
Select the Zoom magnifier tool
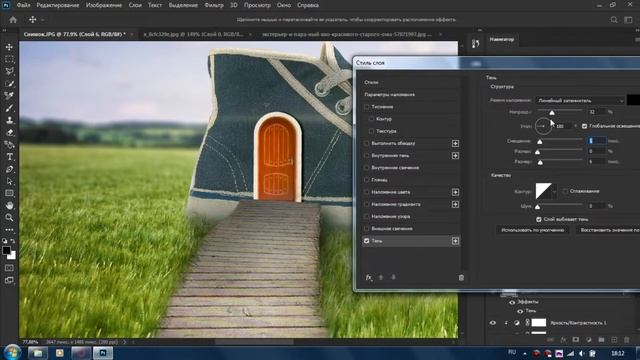click(x=9, y=218)
